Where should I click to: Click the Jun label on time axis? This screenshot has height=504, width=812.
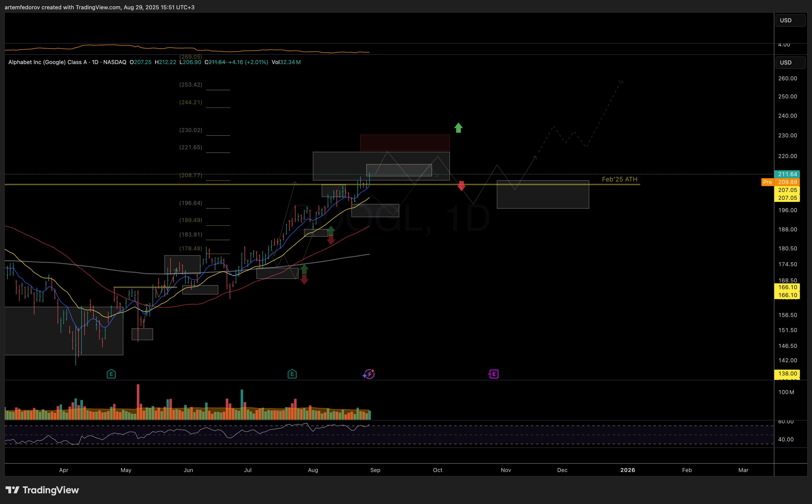point(188,470)
